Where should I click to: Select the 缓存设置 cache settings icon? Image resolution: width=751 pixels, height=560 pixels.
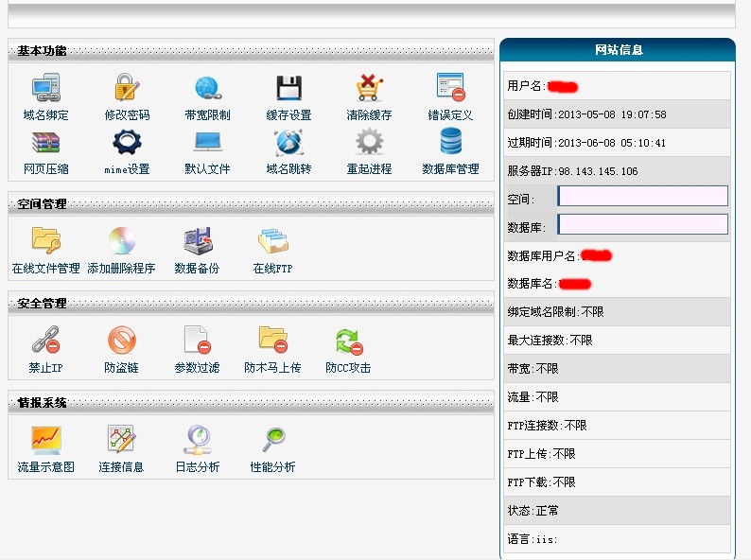[288, 88]
